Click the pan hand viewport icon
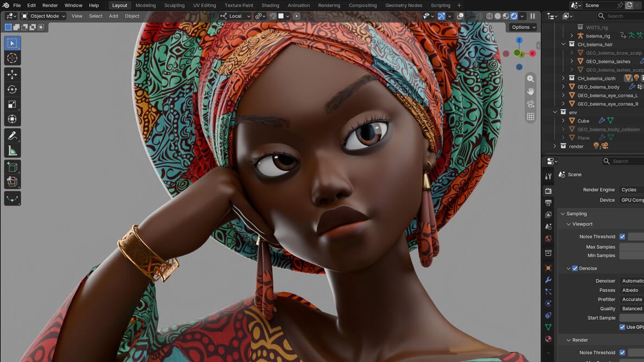Viewport: 644px width, 362px height. pyautogui.click(x=531, y=91)
